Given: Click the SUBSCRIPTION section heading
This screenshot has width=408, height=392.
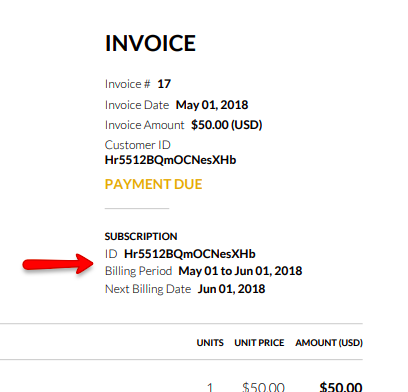Looking at the screenshot, I should click(x=141, y=236).
